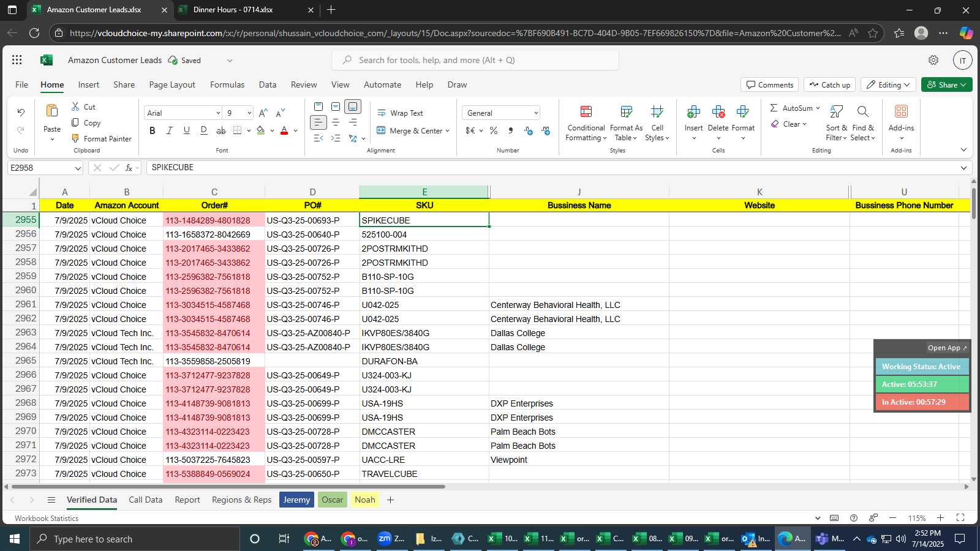The width and height of the screenshot is (980, 551).
Task: Apply the borders icon
Action: tap(238, 130)
